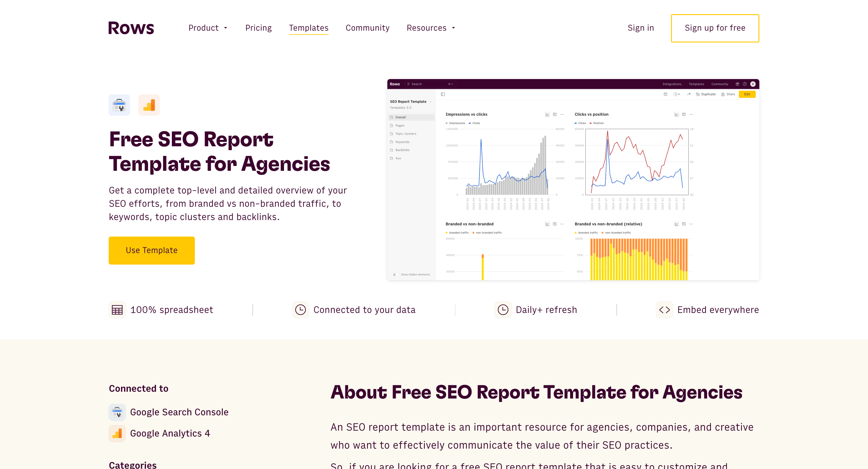Click the Google Analytics 4 icon
The width and height of the screenshot is (868, 469).
[x=117, y=433]
